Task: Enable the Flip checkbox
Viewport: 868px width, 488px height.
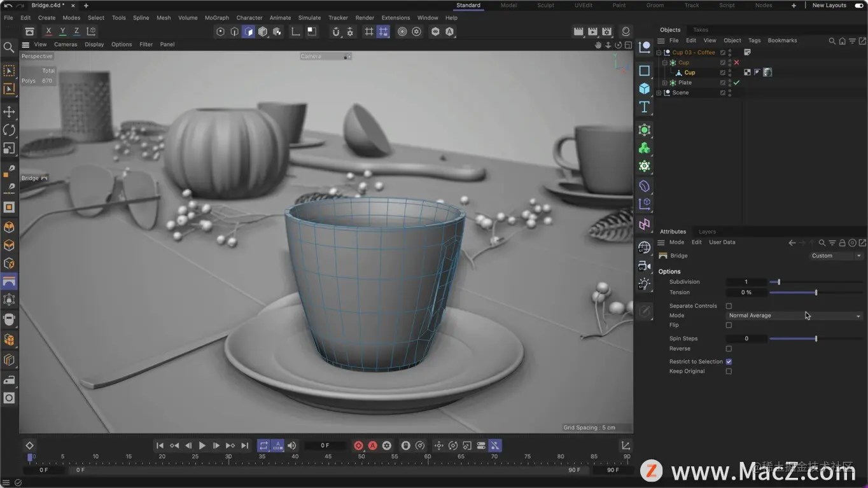Action: tap(729, 325)
